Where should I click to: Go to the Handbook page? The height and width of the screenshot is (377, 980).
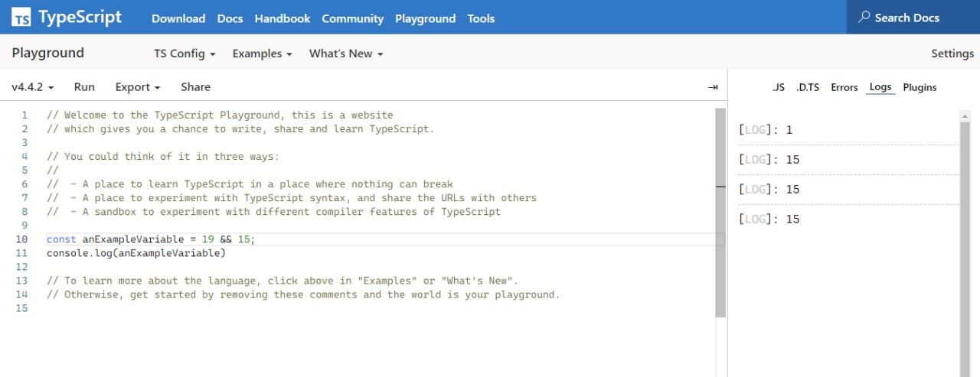point(283,18)
